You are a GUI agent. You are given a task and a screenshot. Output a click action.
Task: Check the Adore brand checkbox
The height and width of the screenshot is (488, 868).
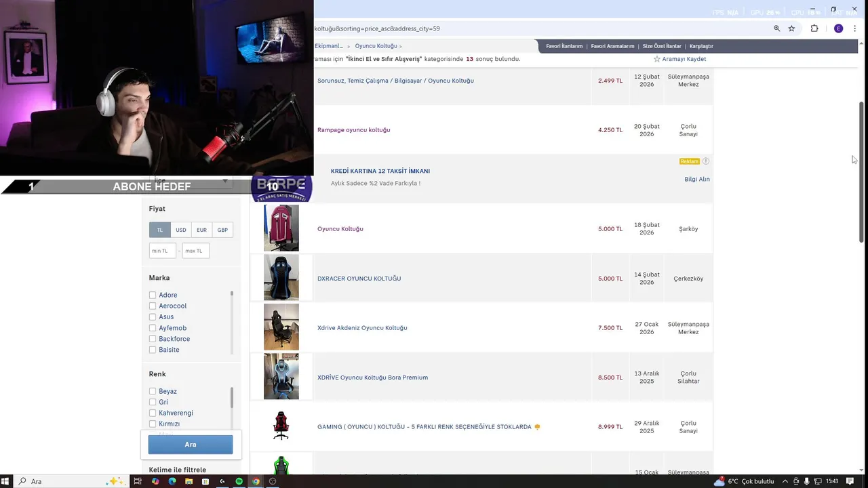click(153, 295)
